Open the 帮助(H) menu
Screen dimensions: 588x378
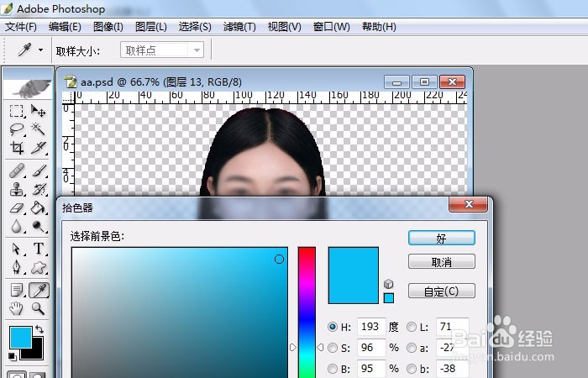(379, 27)
